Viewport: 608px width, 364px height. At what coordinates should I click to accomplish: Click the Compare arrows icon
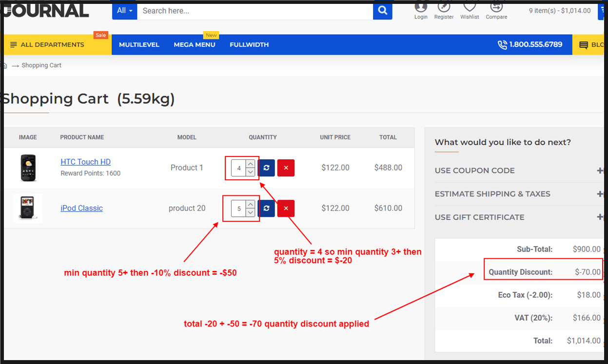click(496, 8)
